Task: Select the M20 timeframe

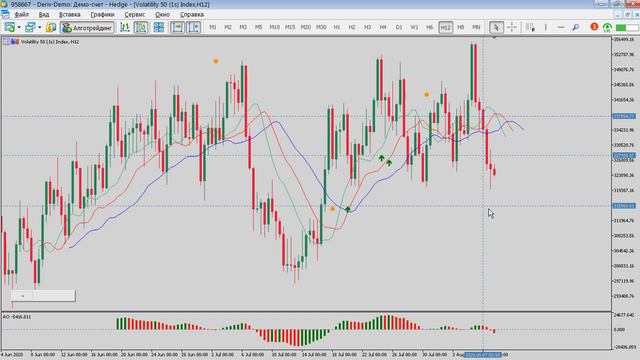Action: (x=305, y=27)
